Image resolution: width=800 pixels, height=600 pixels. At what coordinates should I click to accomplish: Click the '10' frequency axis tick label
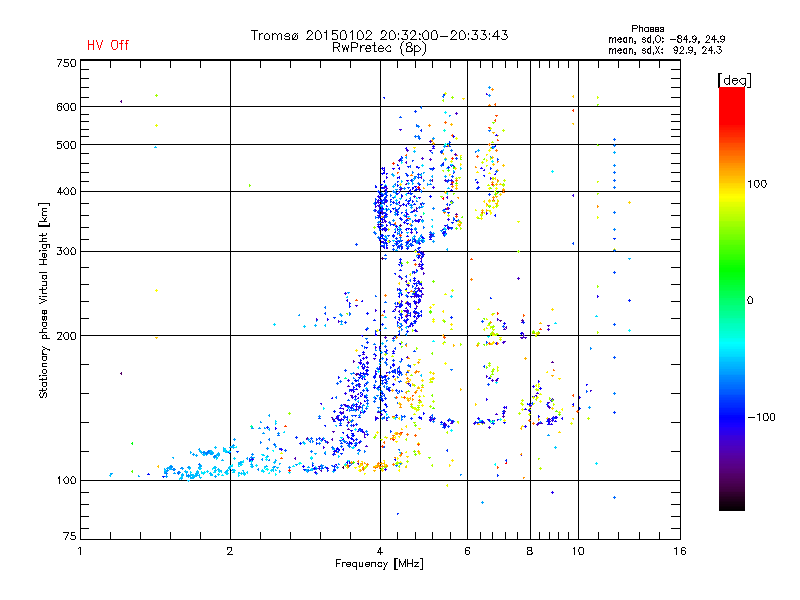tap(578, 551)
